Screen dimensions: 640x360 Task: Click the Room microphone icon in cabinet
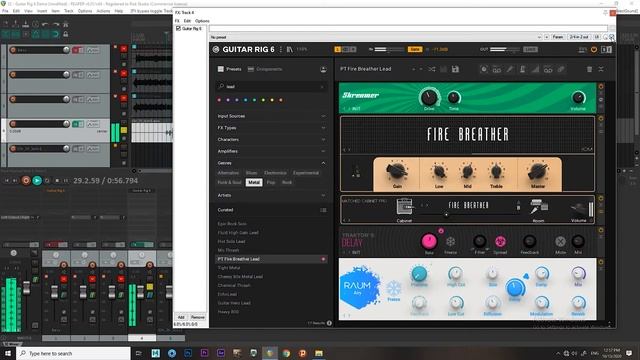pos(538,207)
